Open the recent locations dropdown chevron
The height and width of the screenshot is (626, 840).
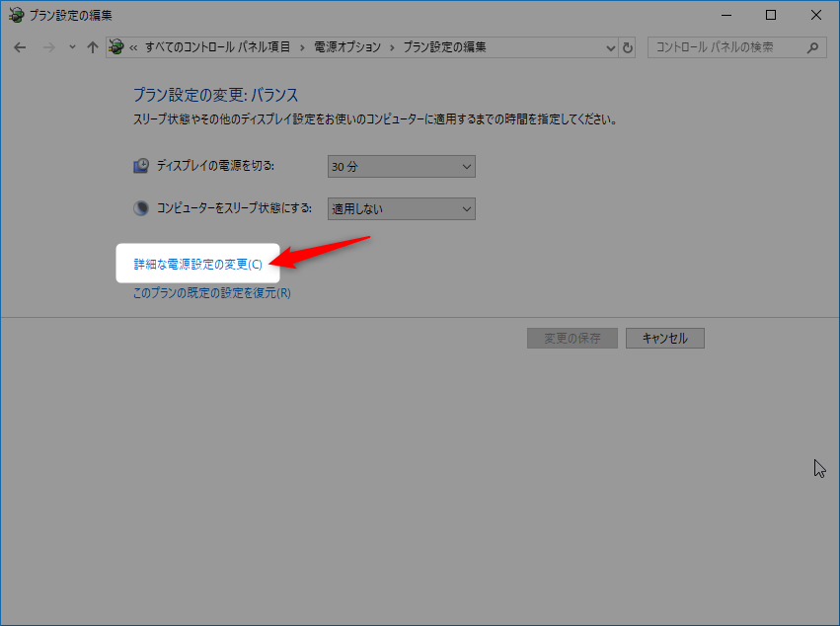tap(72, 47)
